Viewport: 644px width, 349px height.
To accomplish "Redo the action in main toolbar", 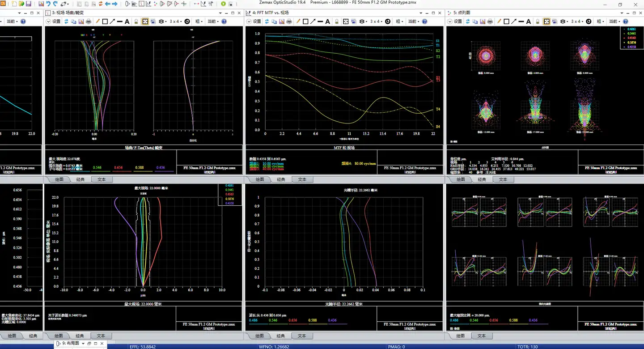I will point(55,4).
